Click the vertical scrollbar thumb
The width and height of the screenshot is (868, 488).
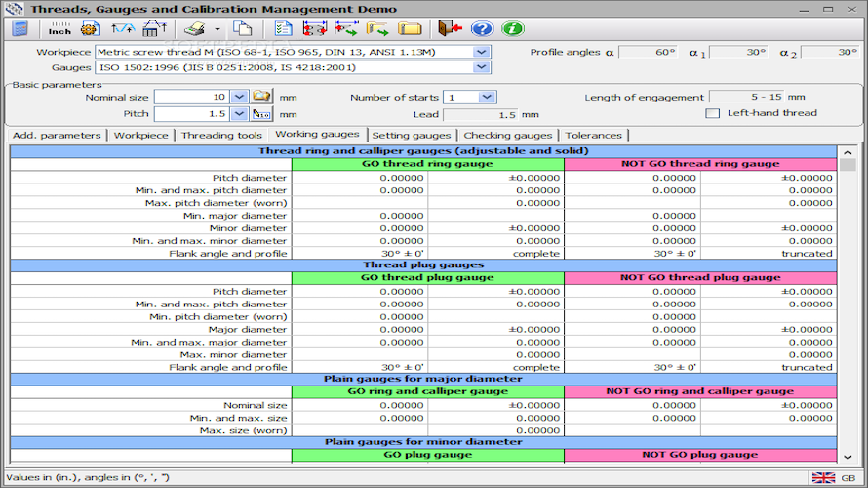tap(848, 165)
